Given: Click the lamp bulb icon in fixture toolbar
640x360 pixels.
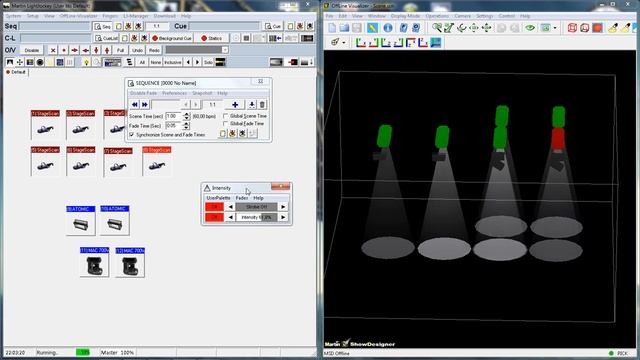Looking at the screenshot, I should click(86, 62).
